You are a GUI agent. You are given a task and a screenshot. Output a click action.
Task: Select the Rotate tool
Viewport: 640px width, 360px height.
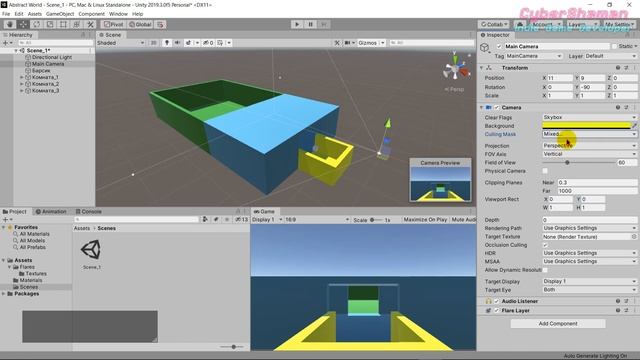click(x=36, y=24)
